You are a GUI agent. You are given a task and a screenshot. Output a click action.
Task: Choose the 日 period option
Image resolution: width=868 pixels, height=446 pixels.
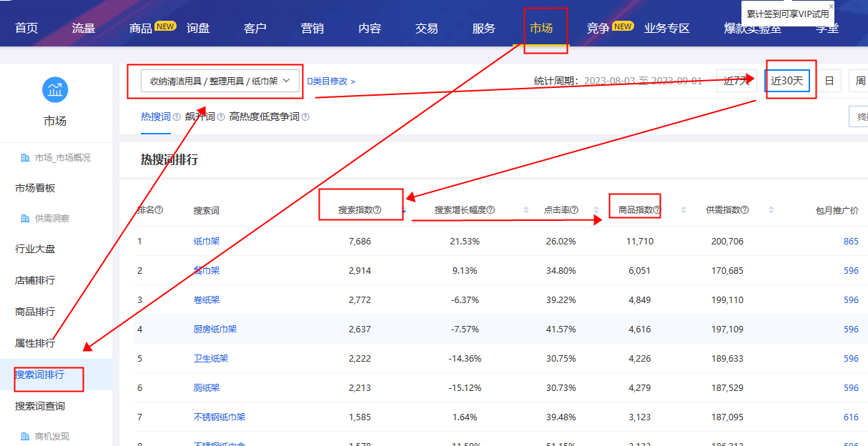(829, 81)
